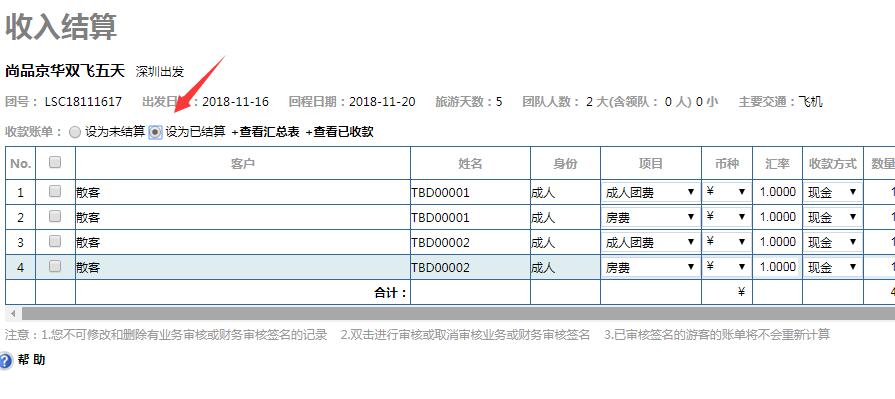Click the 主要交通 飞机 label

(781, 102)
